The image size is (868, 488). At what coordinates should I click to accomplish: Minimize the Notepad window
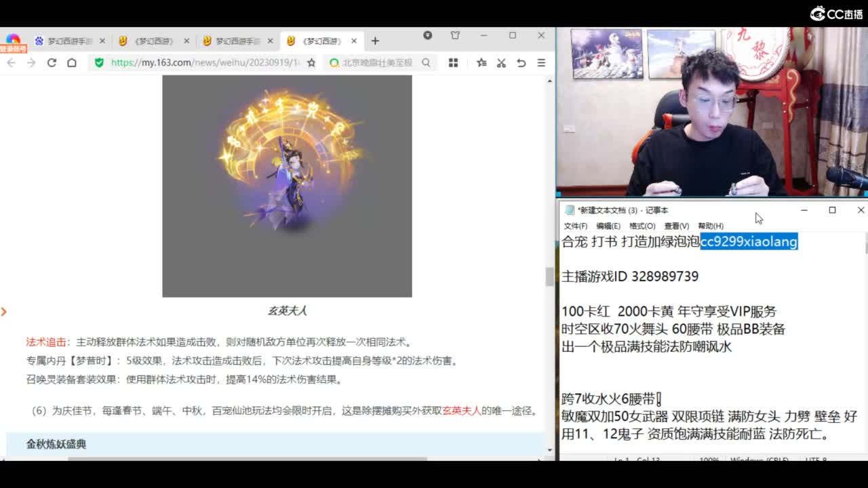(804, 210)
